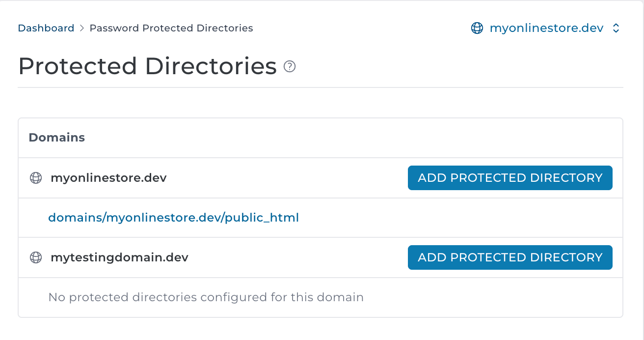Click ADD PROTECTED DIRECTORY for myonlinestore.dev
The image size is (644, 340).
pyautogui.click(x=510, y=178)
